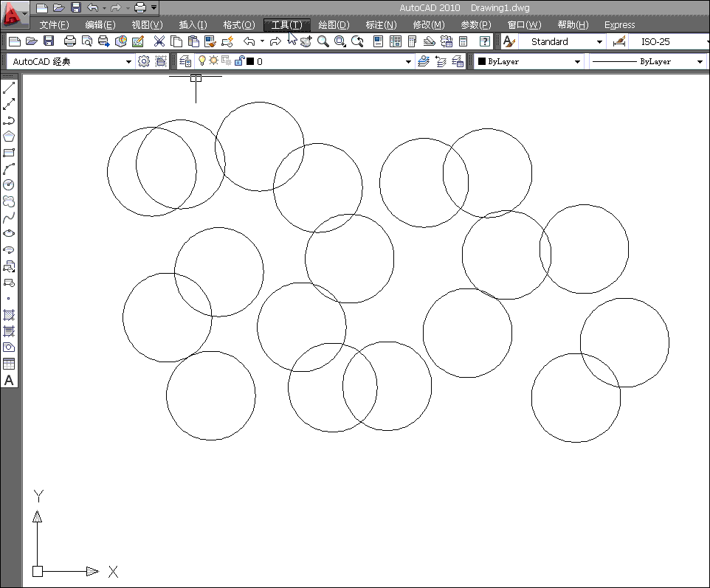The image size is (710, 588).
Task: Open the 绘图(D) menu
Action: click(x=334, y=25)
